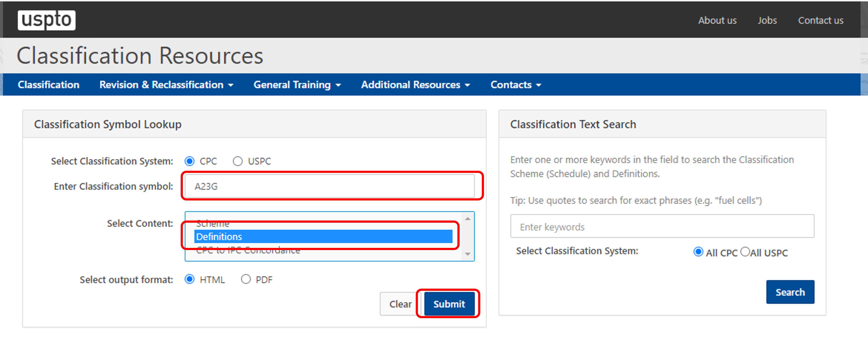Click the USPTO logo
This screenshot has height=349, width=868.
46,20
